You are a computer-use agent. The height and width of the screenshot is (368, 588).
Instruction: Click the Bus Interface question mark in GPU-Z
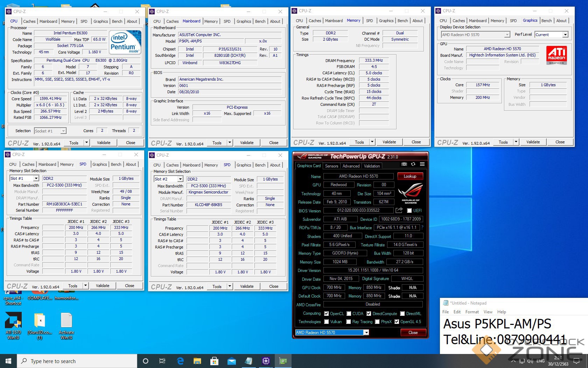coord(422,227)
